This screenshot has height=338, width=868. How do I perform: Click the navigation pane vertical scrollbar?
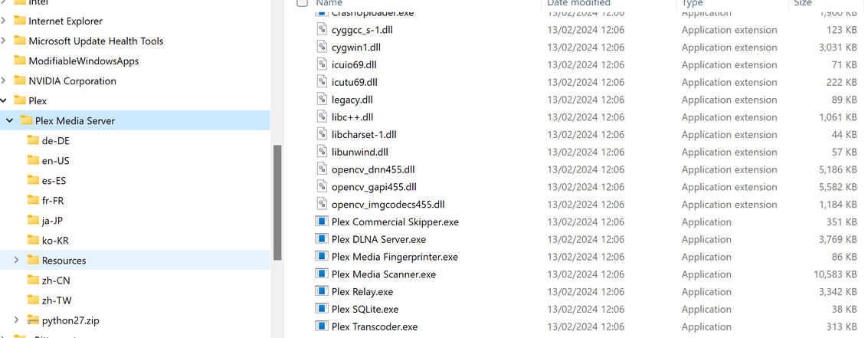pyautogui.click(x=277, y=203)
